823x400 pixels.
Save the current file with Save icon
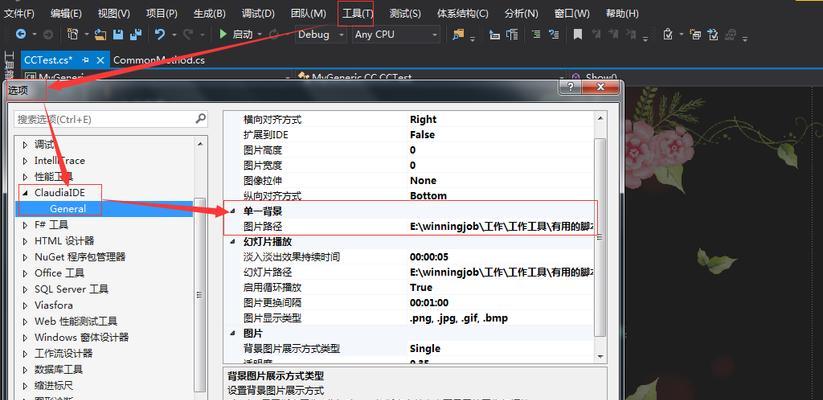[x=118, y=34]
